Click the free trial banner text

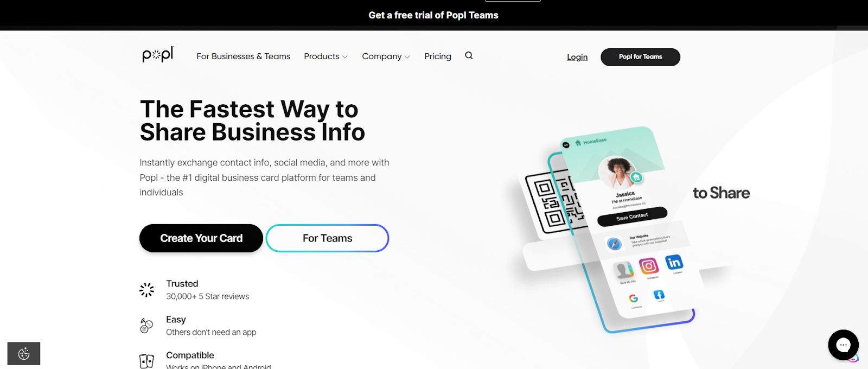[x=433, y=15]
